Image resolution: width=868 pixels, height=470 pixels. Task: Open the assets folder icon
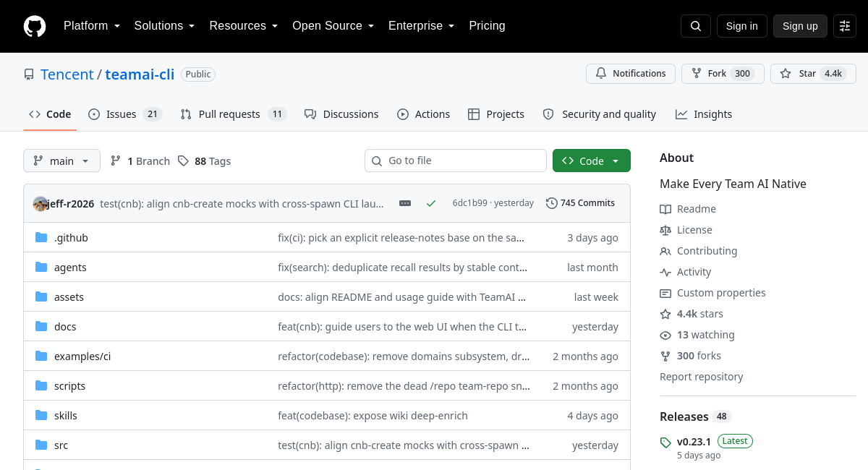point(41,297)
